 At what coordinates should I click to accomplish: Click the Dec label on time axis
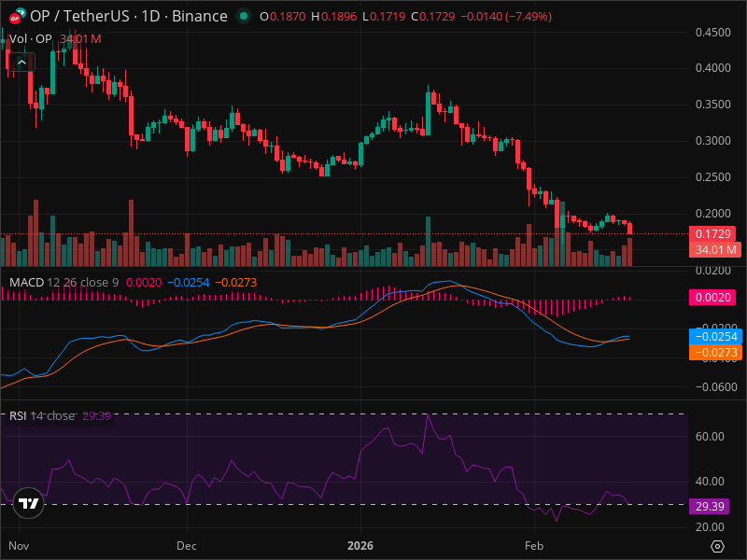click(x=186, y=546)
